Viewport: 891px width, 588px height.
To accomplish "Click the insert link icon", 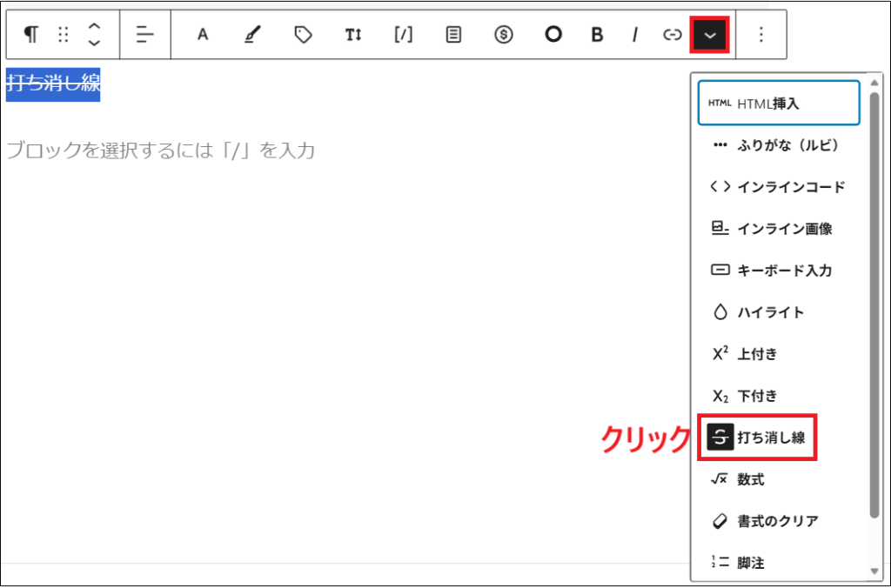I will tap(673, 34).
